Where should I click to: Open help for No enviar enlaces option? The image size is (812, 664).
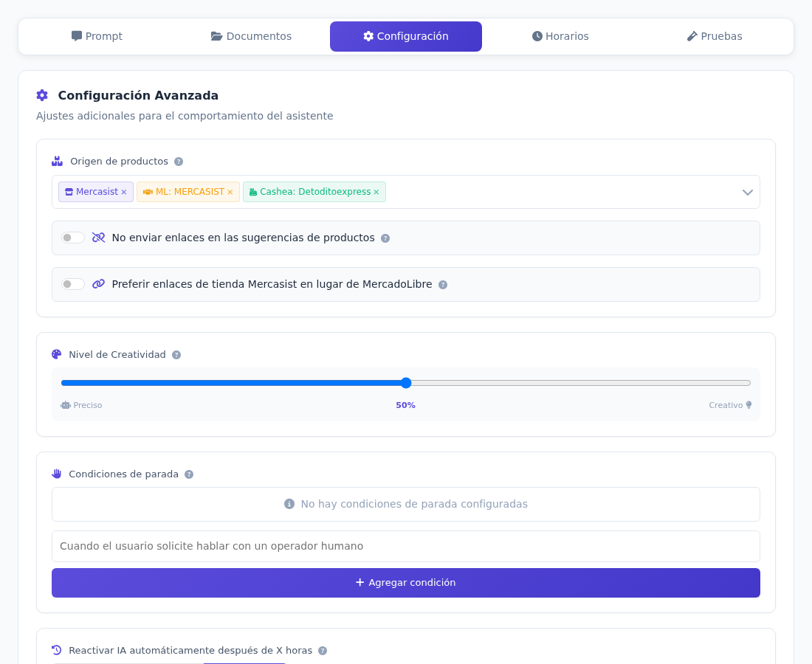[385, 238]
